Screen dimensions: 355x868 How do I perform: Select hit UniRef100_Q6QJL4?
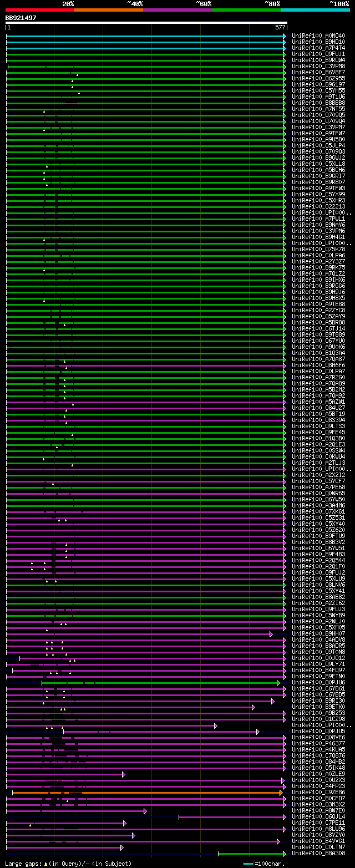click(318, 817)
